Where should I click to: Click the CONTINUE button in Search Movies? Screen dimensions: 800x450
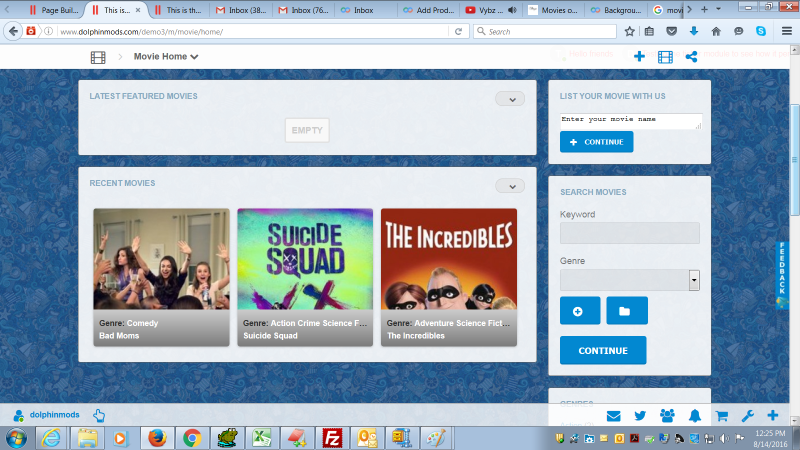[603, 351]
